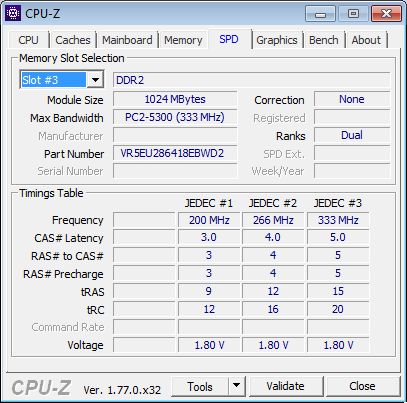This screenshot has width=407, height=403.
Task: Click the Module Size label
Action: [75, 100]
